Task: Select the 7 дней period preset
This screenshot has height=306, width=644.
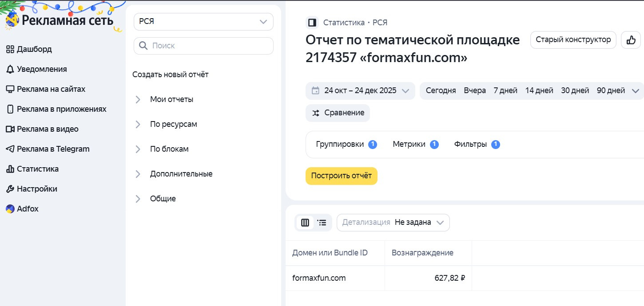Action: point(505,91)
